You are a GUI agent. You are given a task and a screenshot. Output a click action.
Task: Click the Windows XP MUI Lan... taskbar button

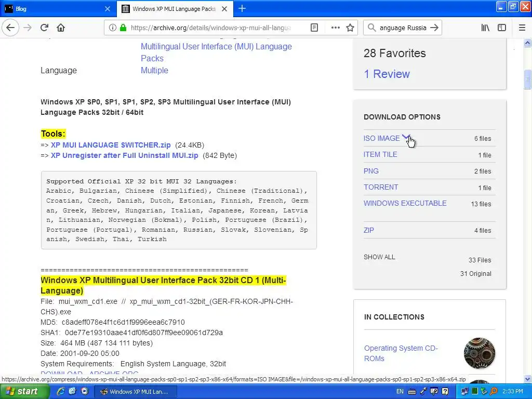(x=135, y=392)
